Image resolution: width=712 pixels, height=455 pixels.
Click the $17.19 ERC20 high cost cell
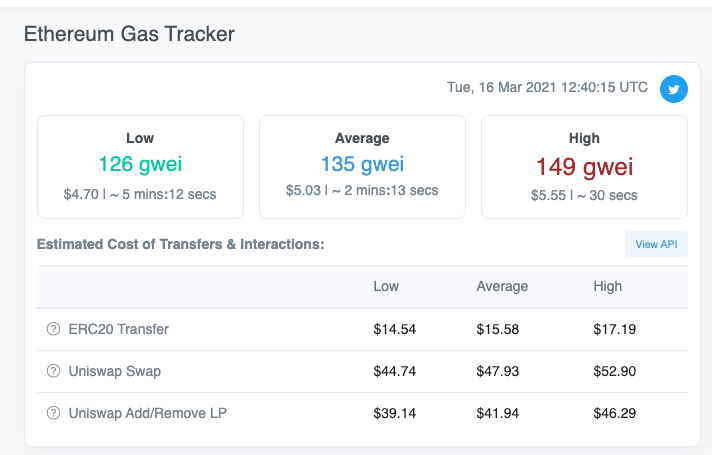615,329
